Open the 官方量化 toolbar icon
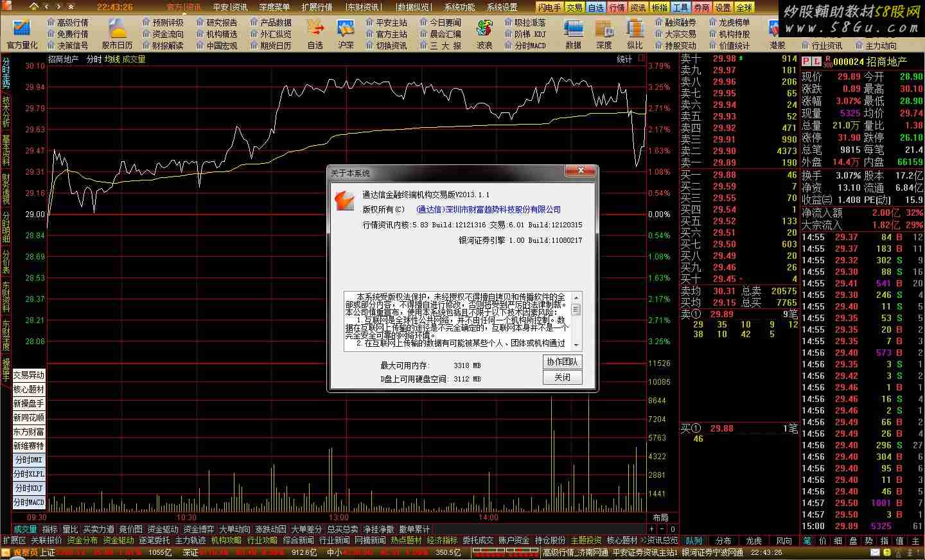Screen dimensions: 925x560 click(x=22, y=33)
